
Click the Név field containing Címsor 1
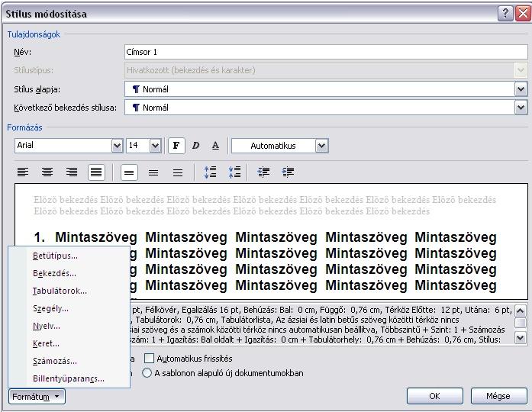click(326, 52)
